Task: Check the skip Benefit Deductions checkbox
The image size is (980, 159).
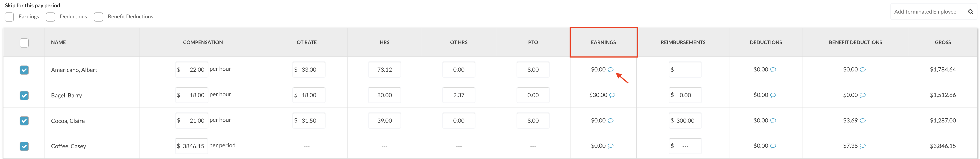Action: [x=98, y=17]
